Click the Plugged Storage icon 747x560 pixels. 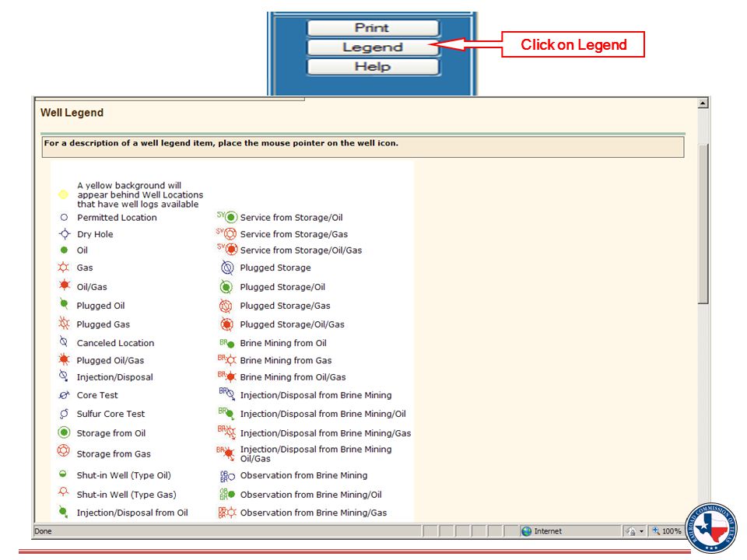[x=228, y=268]
